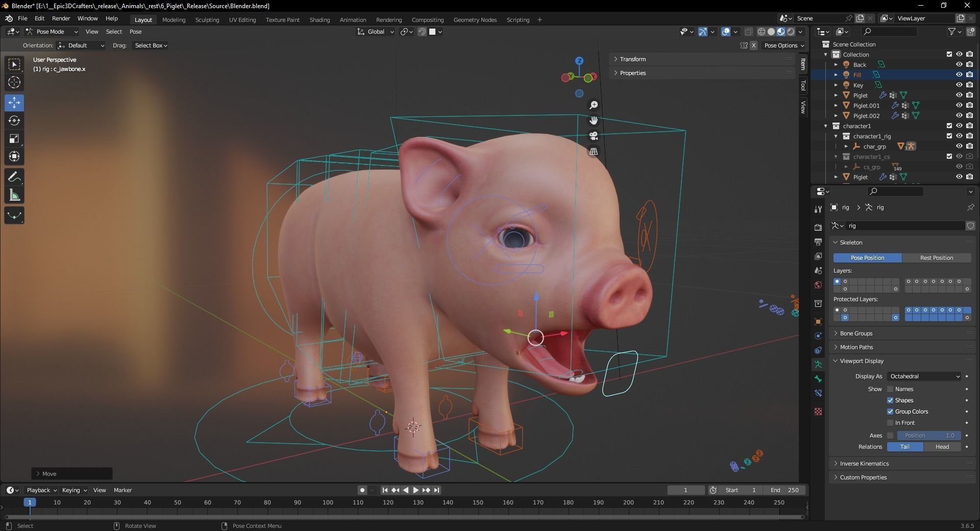Set Relations to Head
The image size is (980, 531).
[942, 447]
